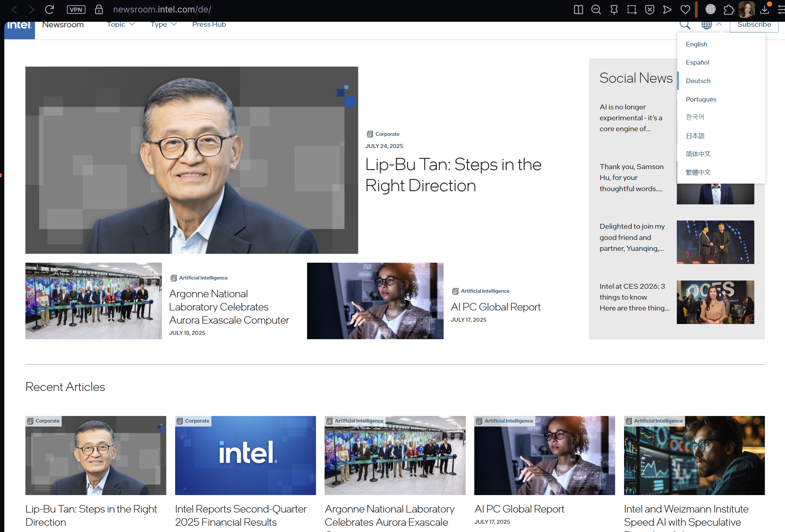Open Lip-Bu Tan hero article headline
785x532 pixels.
pos(453,175)
